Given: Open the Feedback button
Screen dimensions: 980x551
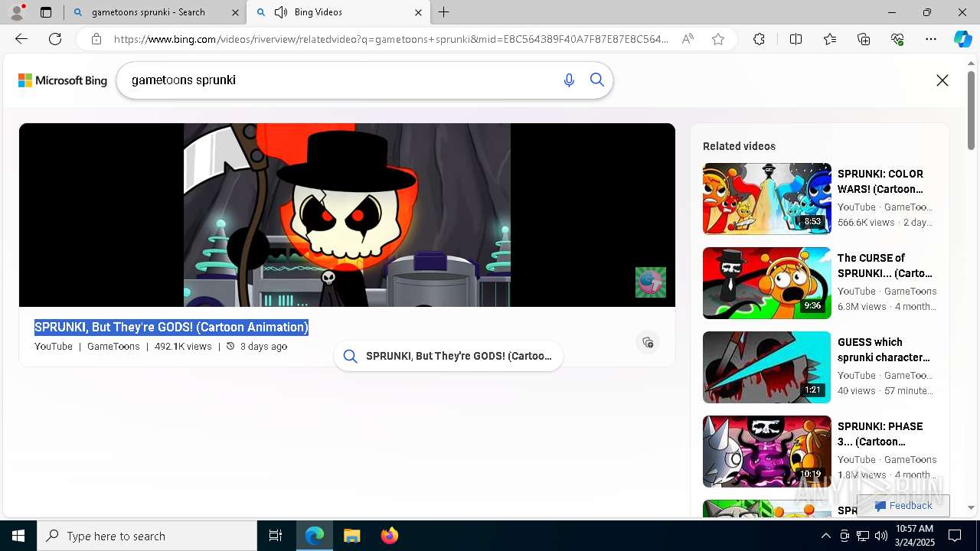Looking at the screenshot, I should (903, 506).
